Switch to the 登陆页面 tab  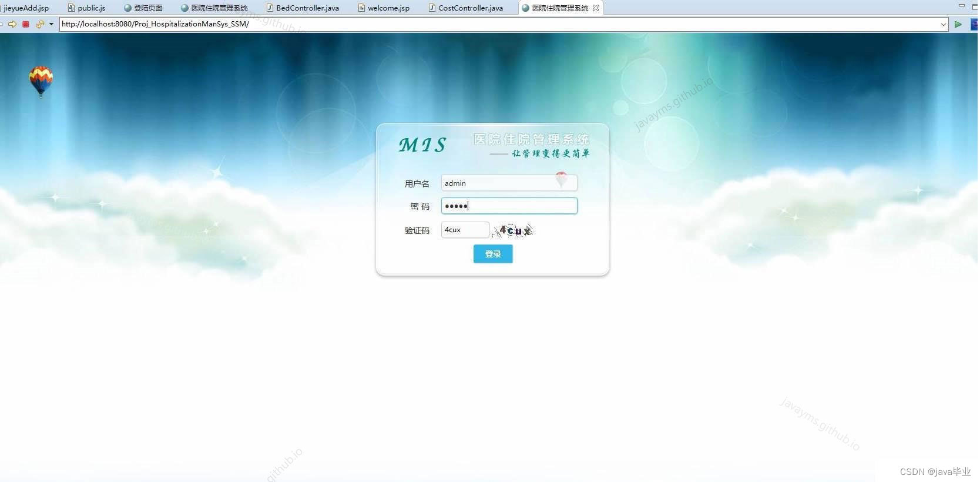(x=143, y=8)
